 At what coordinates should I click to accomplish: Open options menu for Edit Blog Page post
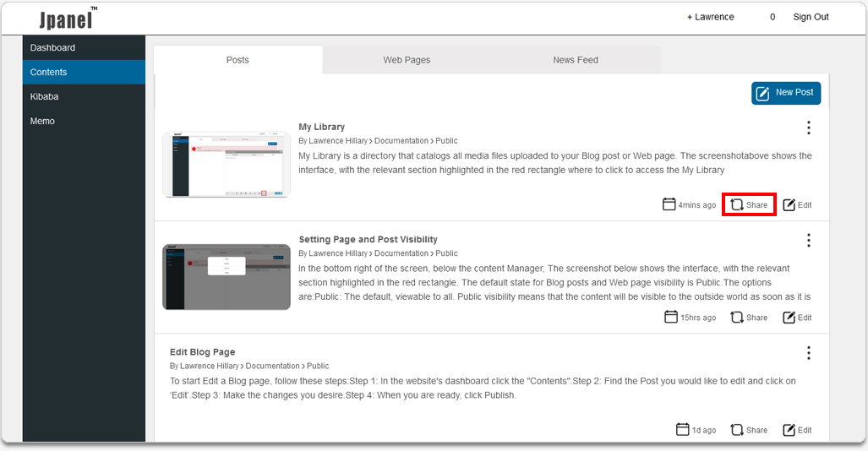tap(809, 353)
